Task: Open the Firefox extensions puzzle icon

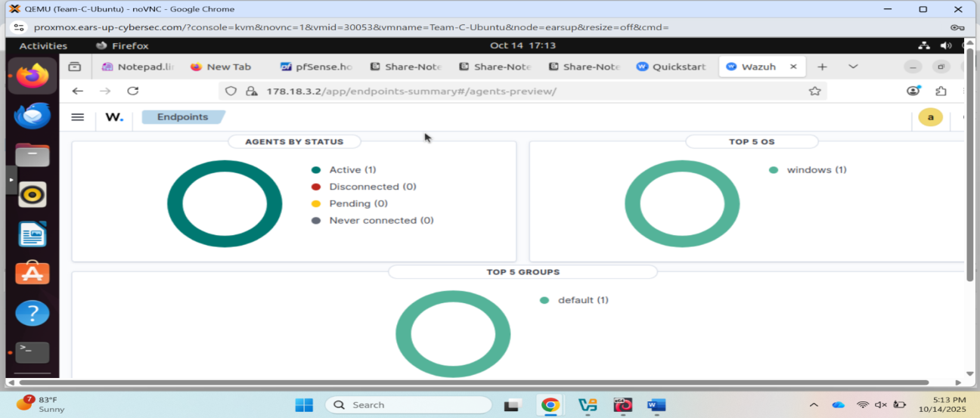Action: point(941,91)
